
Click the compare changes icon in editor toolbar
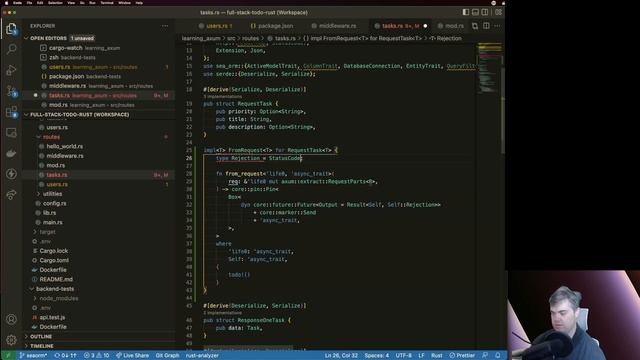coord(475,26)
